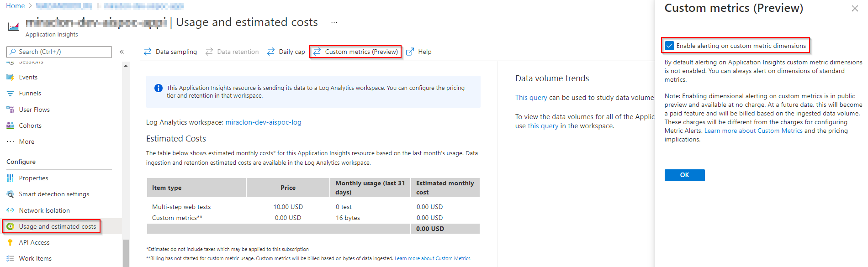Select the Funnels icon in sidebar
868x267 pixels.
[x=11, y=93]
